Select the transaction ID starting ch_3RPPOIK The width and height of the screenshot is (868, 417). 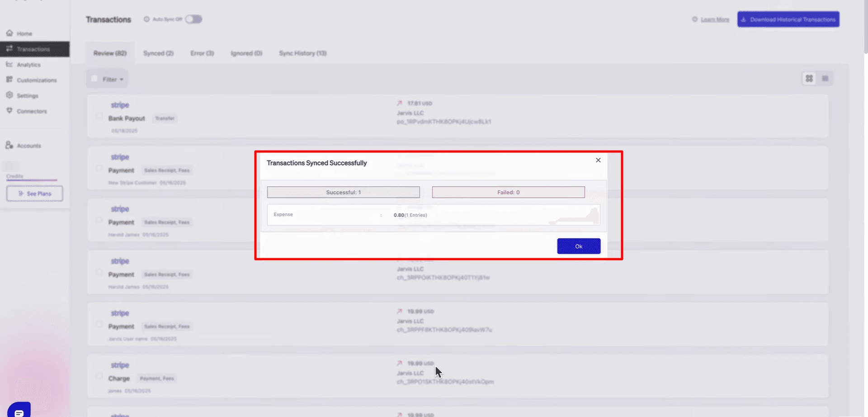443,277
